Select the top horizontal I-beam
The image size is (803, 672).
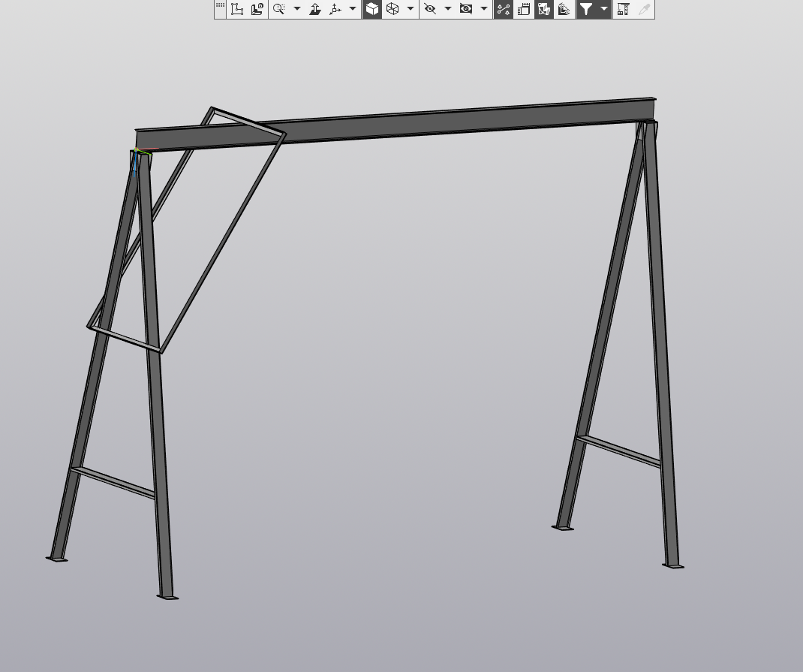395,125
